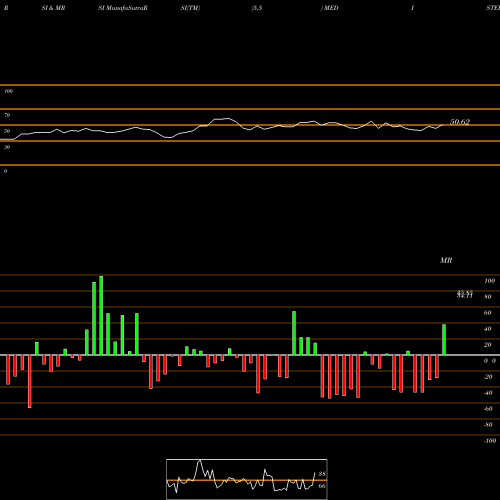Select the MR panel title
The height and width of the screenshot is (500, 500).
tap(446, 260)
